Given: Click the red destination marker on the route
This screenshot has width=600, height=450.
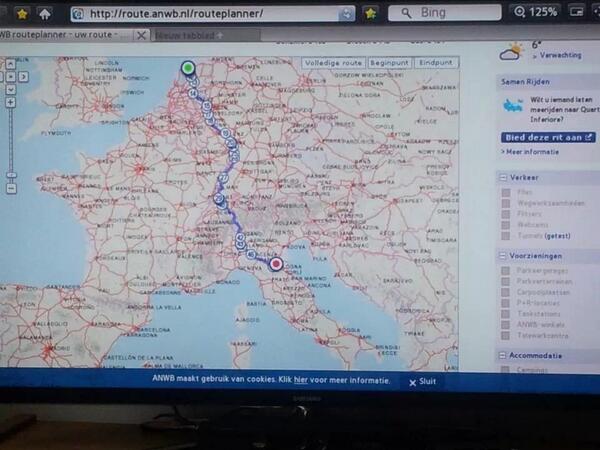Looking at the screenshot, I should point(276,264).
